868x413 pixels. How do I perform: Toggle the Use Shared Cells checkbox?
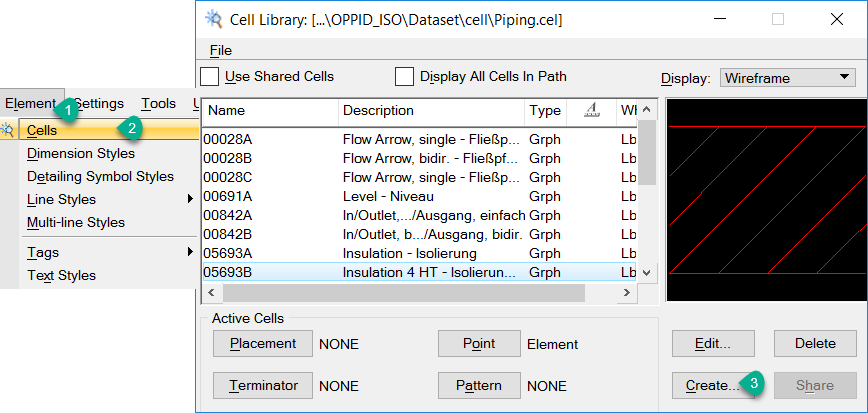click(210, 76)
